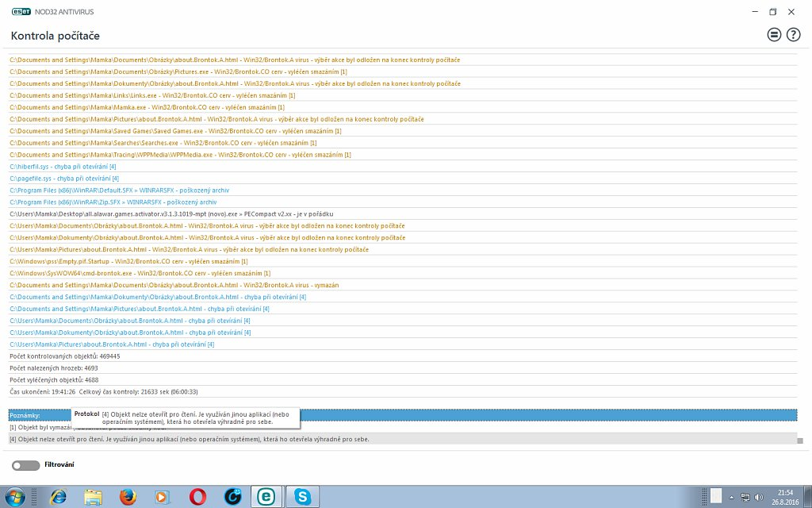Select the Searches.exe log row
The height and width of the screenshot is (508, 812).
tap(403, 143)
